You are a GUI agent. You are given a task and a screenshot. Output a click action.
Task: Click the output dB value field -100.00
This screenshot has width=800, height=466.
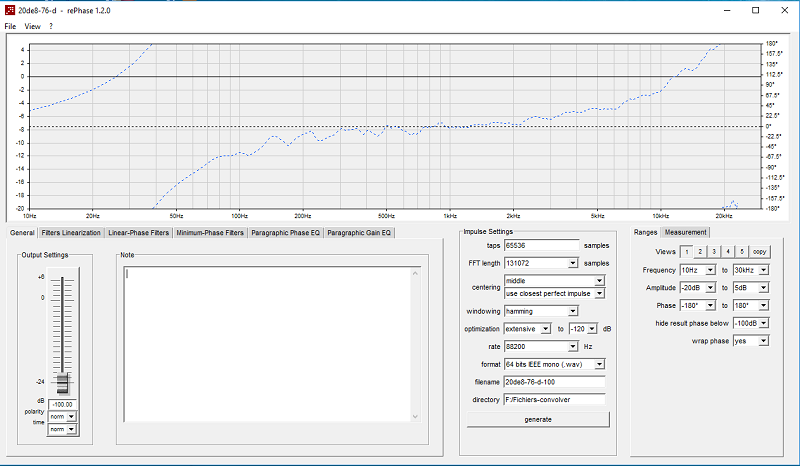pos(63,404)
